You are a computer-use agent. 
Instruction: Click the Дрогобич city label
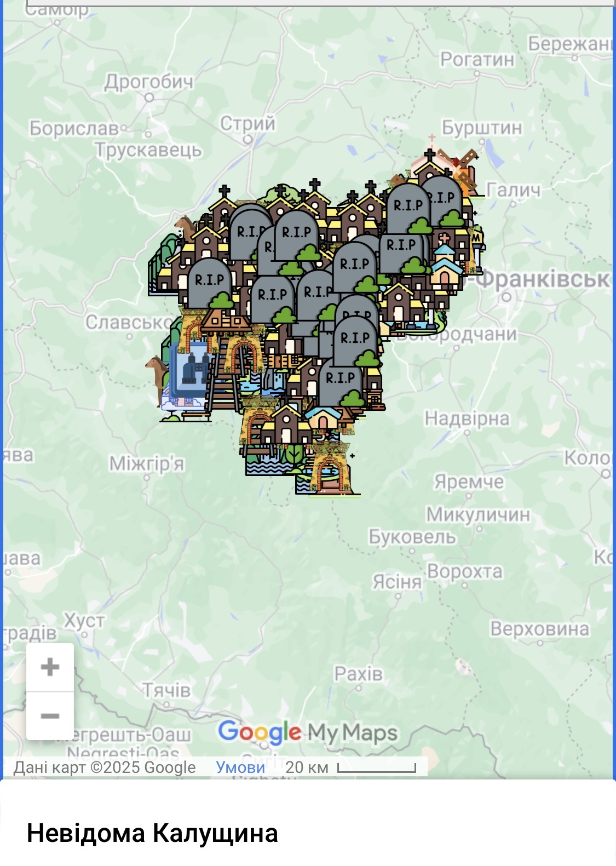coord(149,81)
